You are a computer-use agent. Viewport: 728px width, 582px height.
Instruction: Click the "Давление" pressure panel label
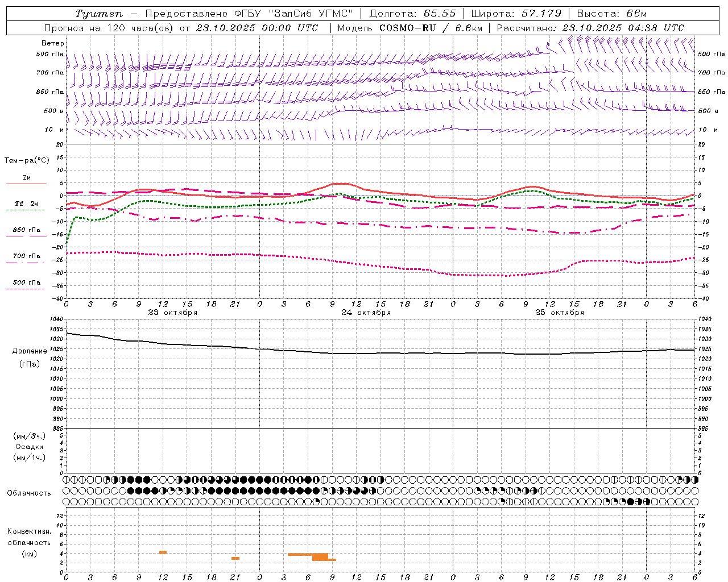point(30,351)
